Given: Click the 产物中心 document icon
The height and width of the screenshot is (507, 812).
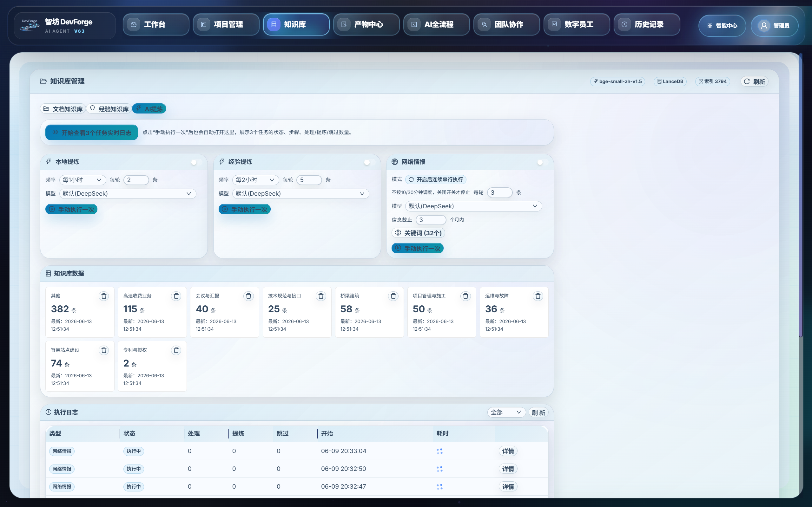Looking at the screenshot, I should (x=344, y=24).
